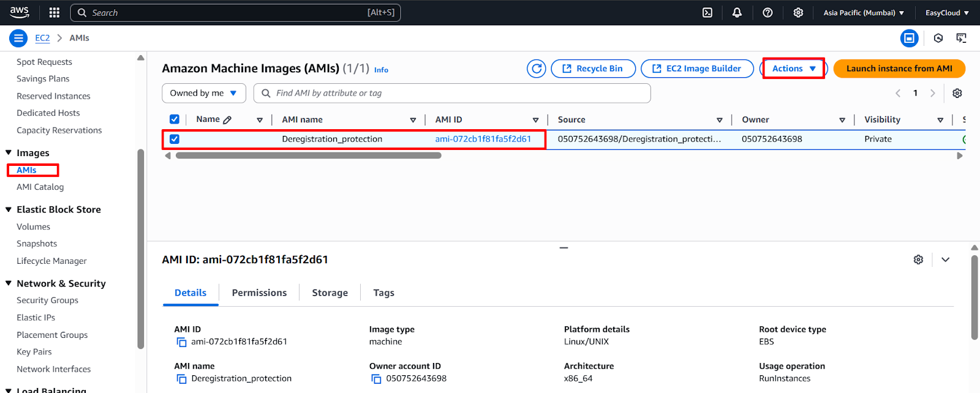
Task: Edit the Name column pencil icon
Action: click(x=227, y=120)
